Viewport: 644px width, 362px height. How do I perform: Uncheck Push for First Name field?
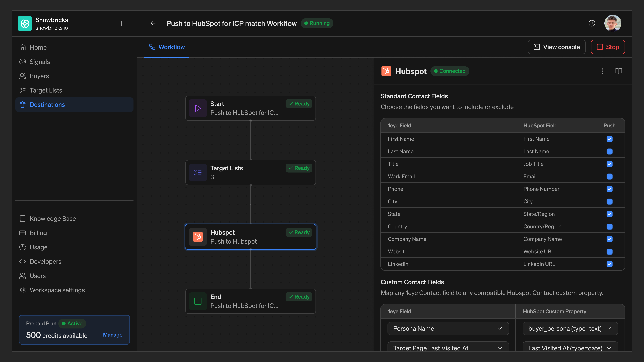click(609, 139)
